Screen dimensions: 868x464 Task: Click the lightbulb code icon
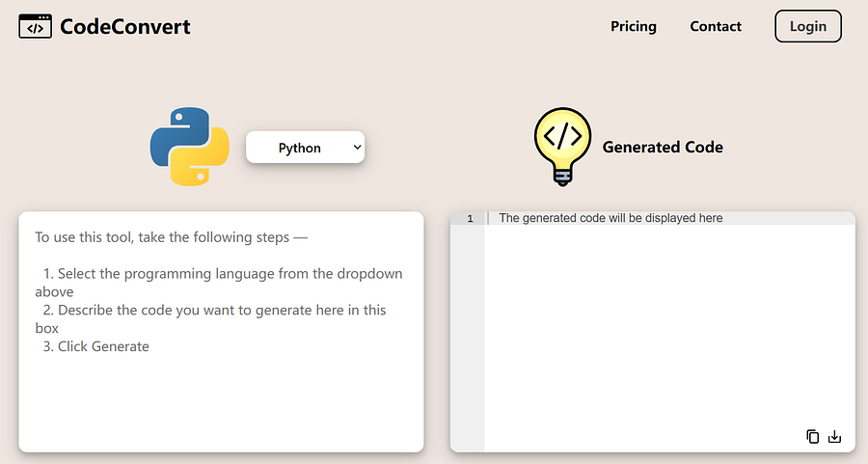click(562, 147)
